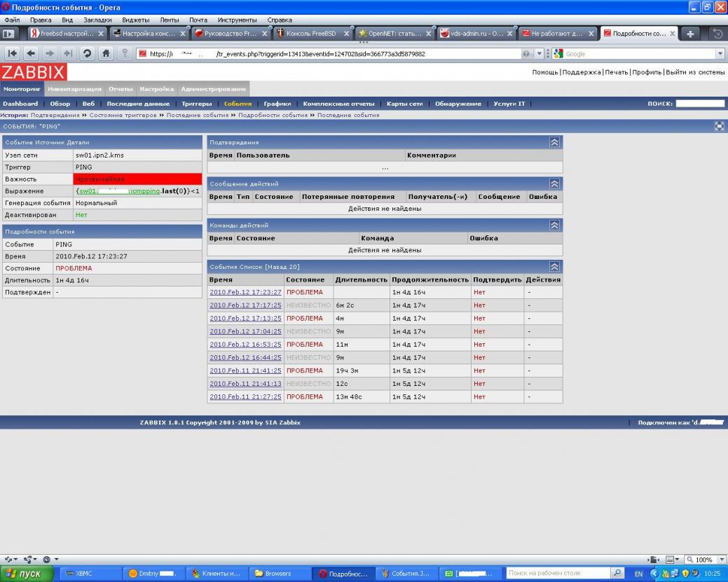The image size is (728, 582).
Task: Open the search engine dropdown arrow
Action: pyautogui.click(x=720, y=54)
